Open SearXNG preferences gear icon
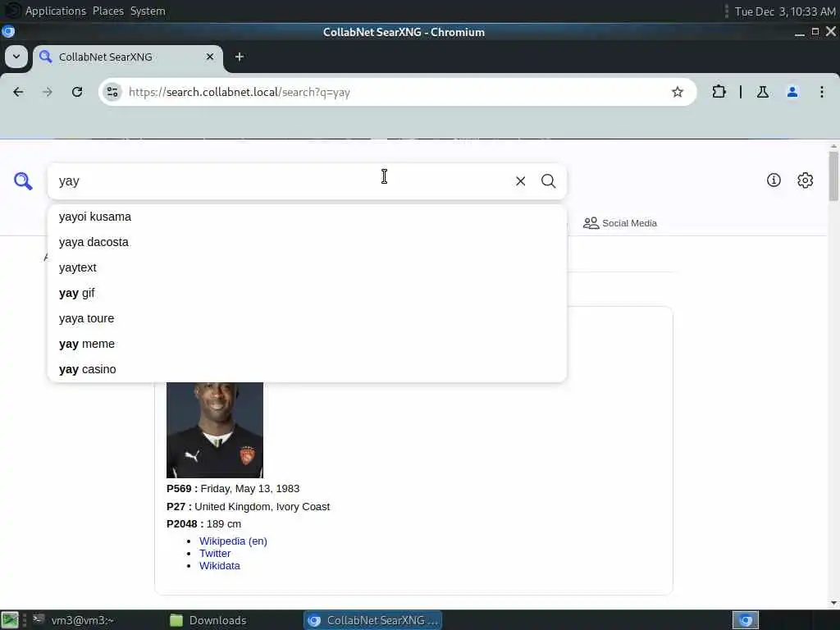Viewport: 840px width, 630px height. point(806,180)
